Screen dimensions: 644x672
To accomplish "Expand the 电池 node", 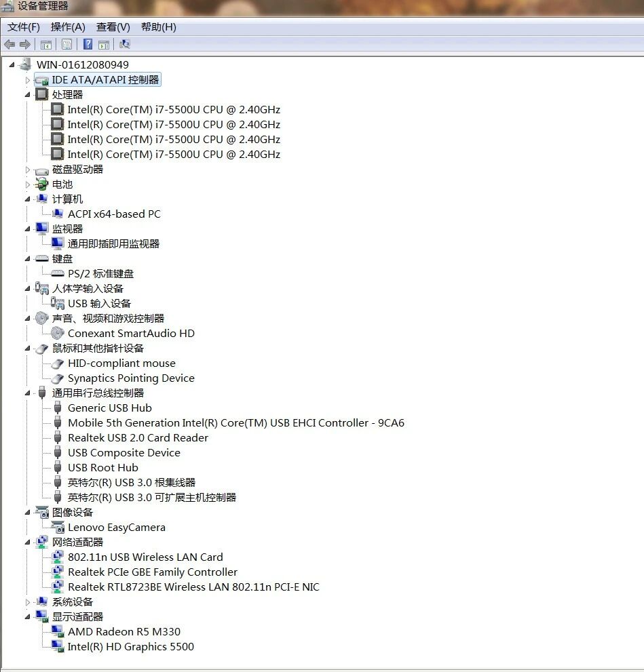I will (27, 184).
